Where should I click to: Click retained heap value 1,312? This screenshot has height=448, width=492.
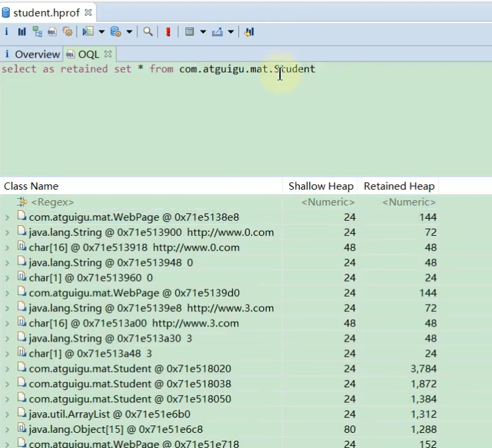[x=423, y=414]
